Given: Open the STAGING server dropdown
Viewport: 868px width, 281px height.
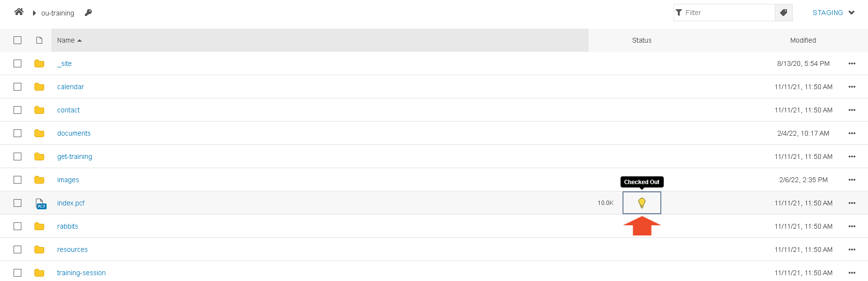Looking at the screenshot, I should click(834, 13).
